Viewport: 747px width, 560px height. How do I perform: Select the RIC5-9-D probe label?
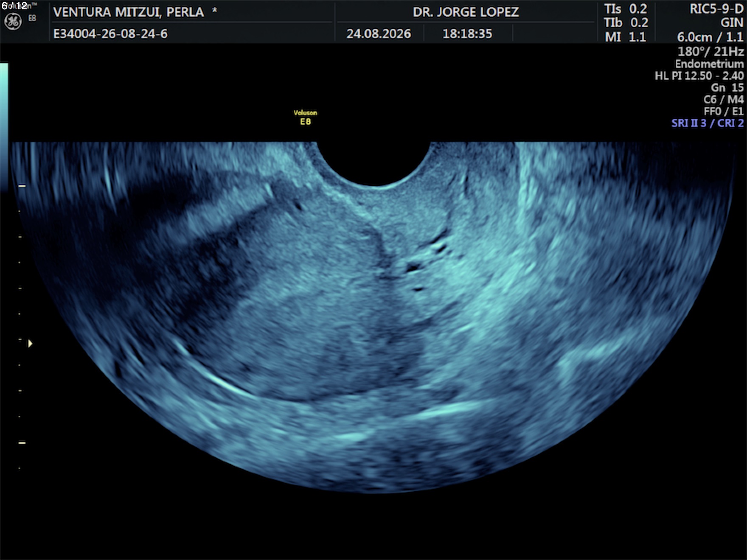tap(716, 9)
